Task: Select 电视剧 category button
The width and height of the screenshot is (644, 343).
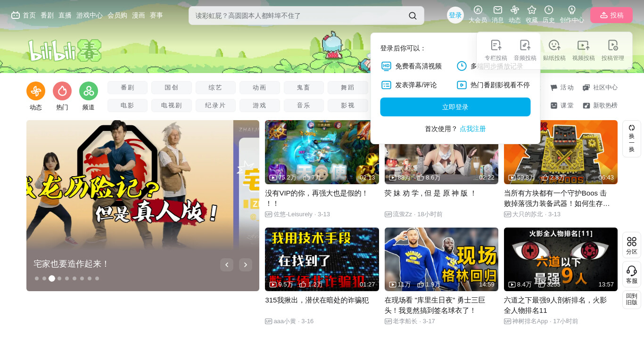Action: (172, 106)
